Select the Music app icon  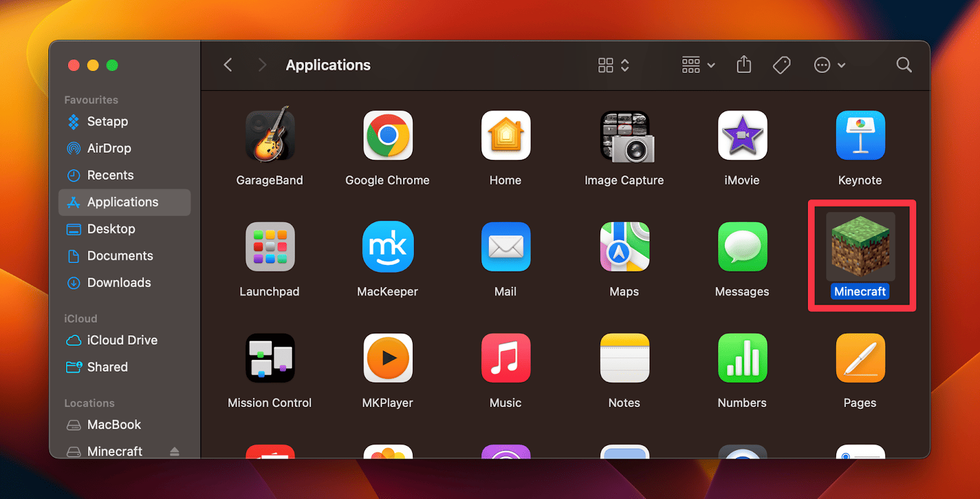(506, 358)
